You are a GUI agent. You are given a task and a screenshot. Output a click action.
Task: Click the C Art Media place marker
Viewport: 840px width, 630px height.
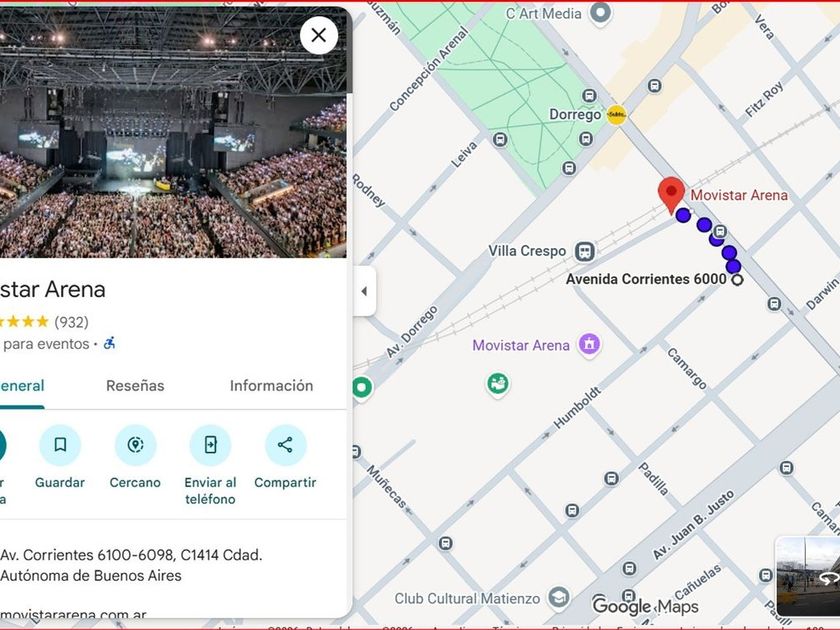[x=601, y=13]
